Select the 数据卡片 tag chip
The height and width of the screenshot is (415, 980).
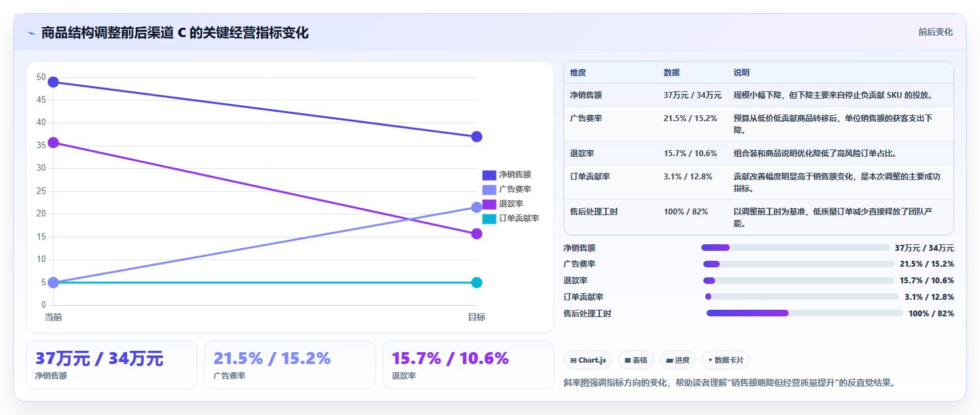click(x=726, y=360)
